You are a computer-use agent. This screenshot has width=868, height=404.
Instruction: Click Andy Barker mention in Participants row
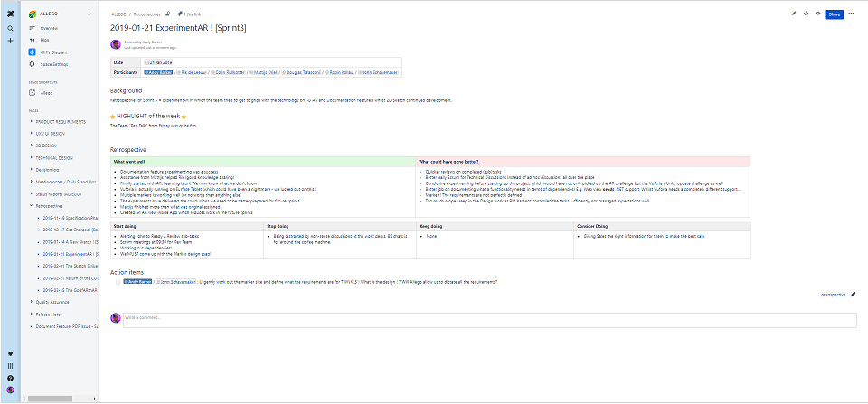[158, 72]
